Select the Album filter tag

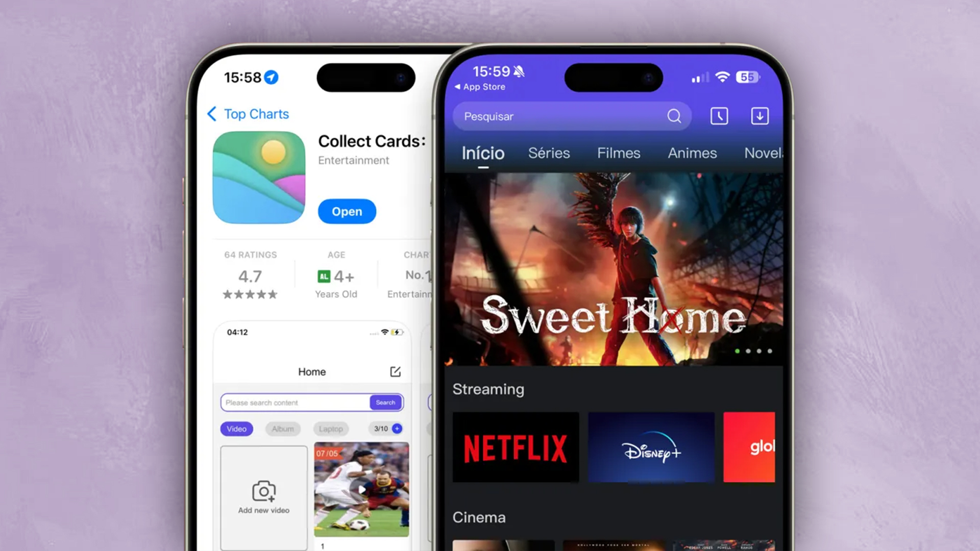(x=283, y=429)
